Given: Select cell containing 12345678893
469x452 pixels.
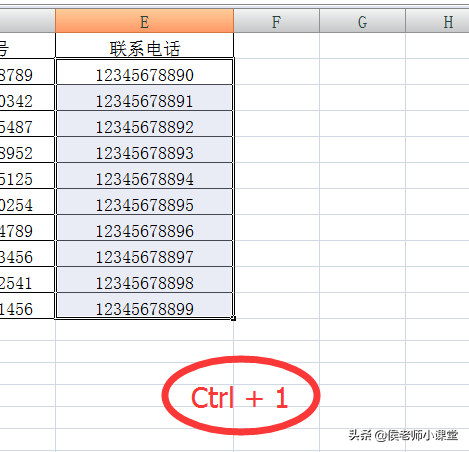Looking at the screenshot, I should 144,150.
